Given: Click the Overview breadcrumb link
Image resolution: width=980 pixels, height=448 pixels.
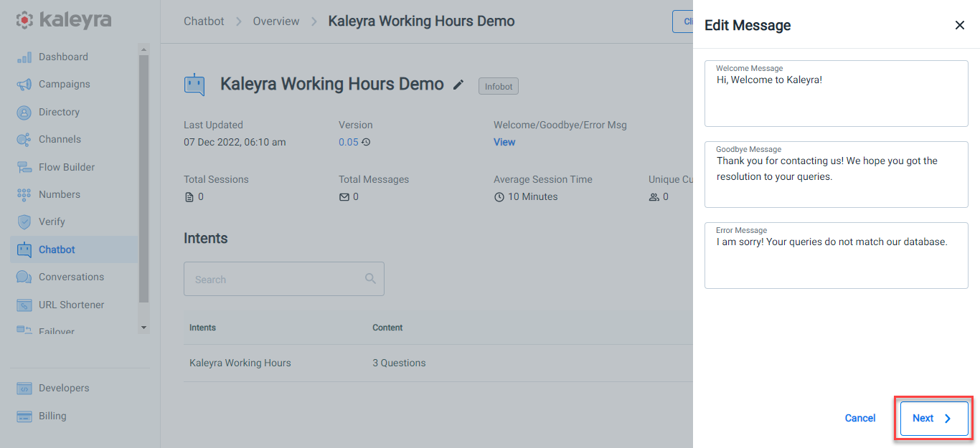Looking at the screenshot, I should pos(276,22).
